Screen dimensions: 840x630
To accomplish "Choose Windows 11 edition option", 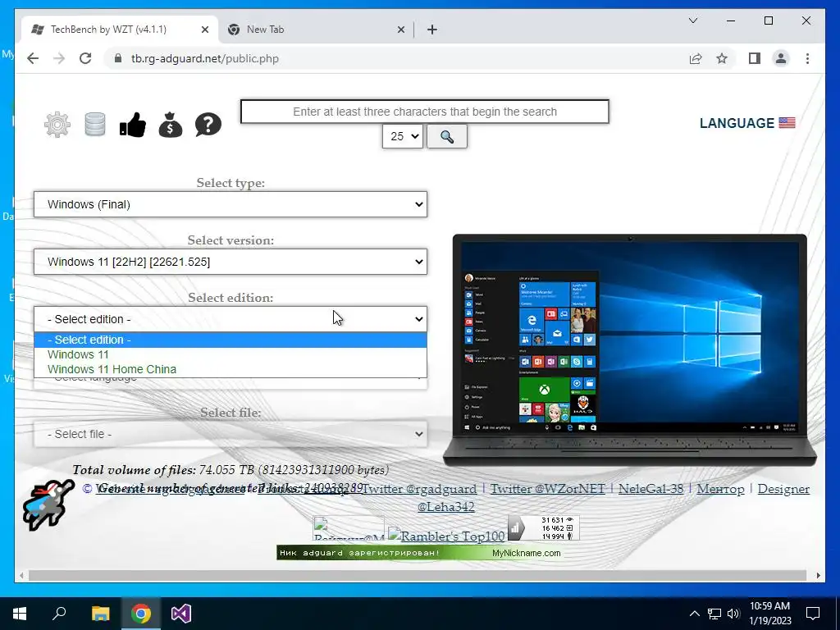I will click(231, 354).
